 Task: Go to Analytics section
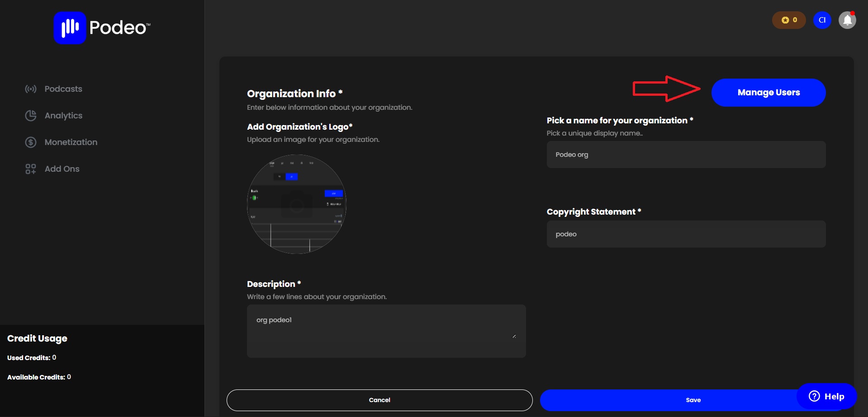pos(63,116)
